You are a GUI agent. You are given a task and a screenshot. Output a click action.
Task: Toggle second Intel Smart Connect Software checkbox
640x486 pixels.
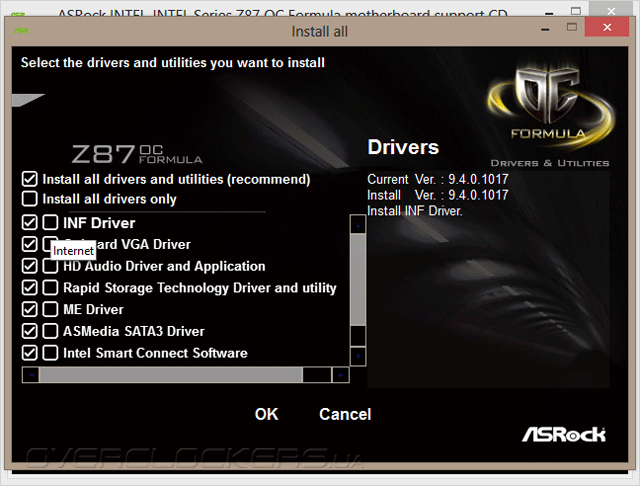click(50, 353)
